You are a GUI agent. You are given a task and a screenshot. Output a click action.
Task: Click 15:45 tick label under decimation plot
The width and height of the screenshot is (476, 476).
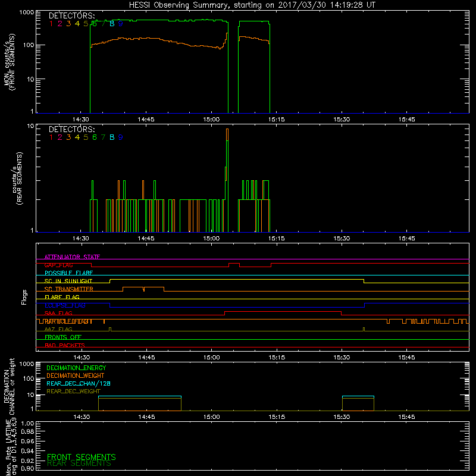407,417
